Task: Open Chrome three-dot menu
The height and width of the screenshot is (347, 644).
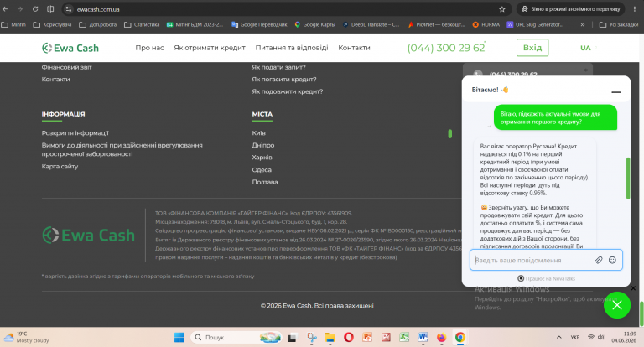Action: [635, 9]
